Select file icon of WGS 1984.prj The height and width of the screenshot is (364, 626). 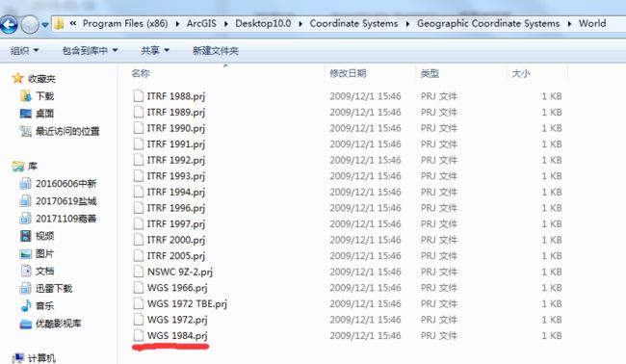coord(138,336)
